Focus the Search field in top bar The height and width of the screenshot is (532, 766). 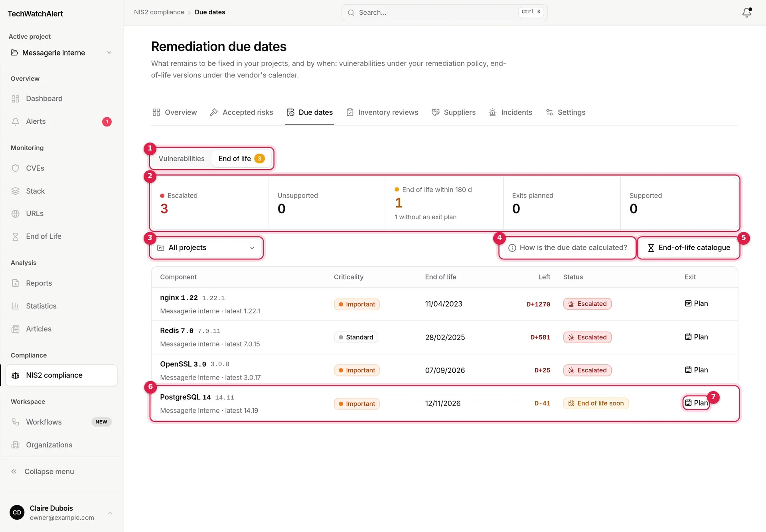click(444, 12)
